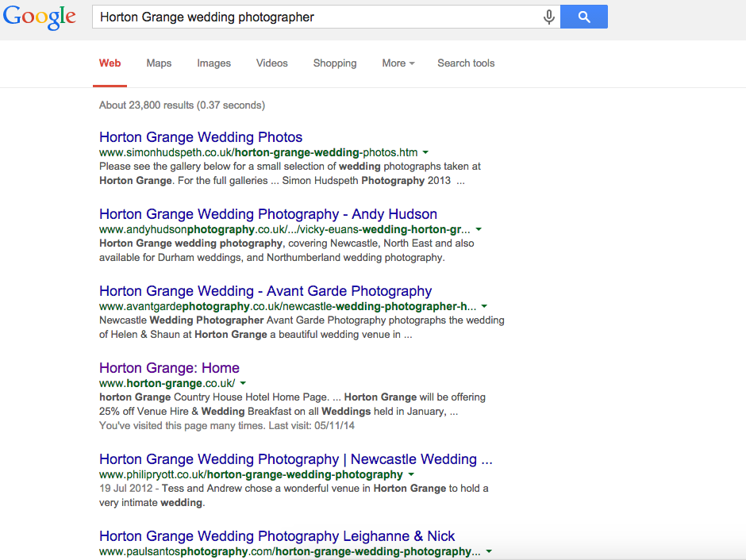Screen dimensions: 746x560
Task: Click the 'Simon Hudspeth Photography 2013' snippet line
Action: point(282,181)
